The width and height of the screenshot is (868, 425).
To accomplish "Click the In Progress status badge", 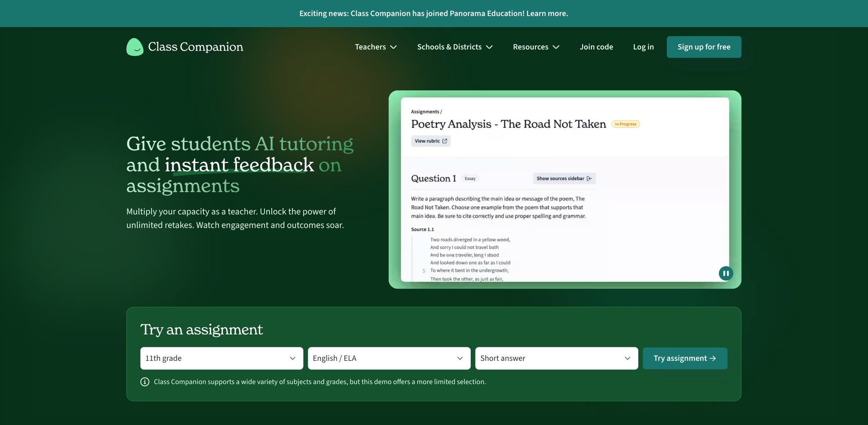I will 626,124.
